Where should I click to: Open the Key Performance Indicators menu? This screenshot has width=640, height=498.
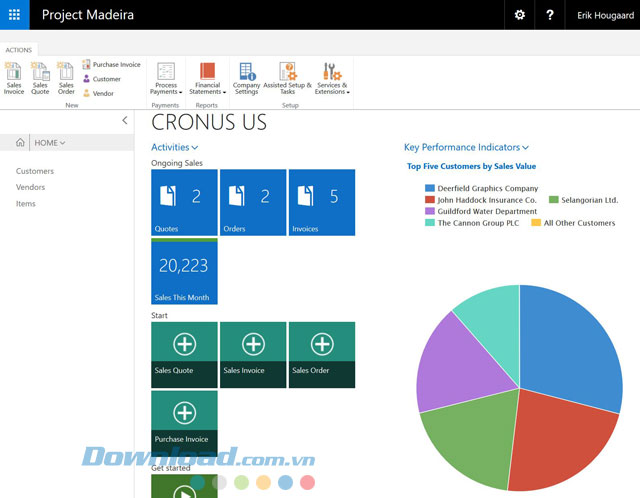466,147
